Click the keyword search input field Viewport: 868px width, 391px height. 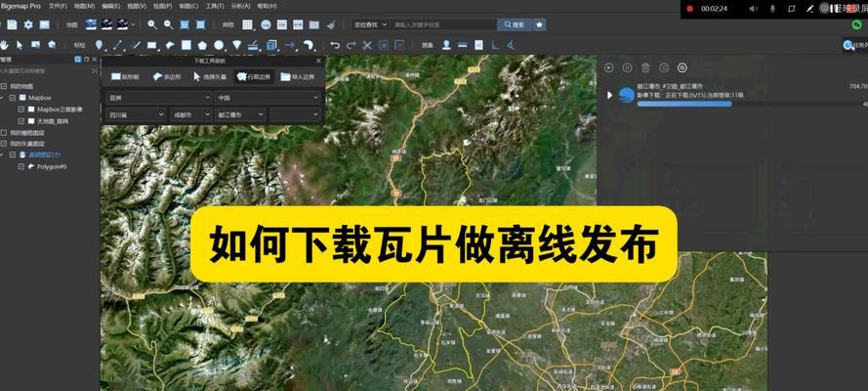[443, 24]
